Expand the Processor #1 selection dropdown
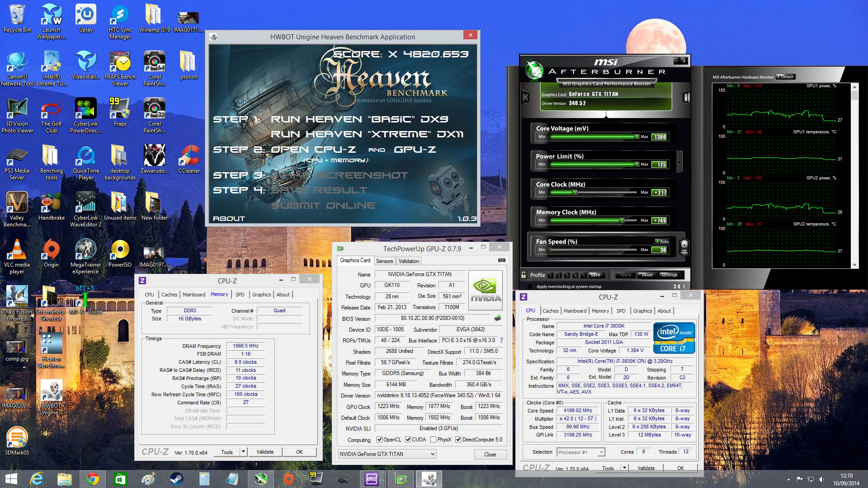The image size is (868, 488). pos(601,452)
